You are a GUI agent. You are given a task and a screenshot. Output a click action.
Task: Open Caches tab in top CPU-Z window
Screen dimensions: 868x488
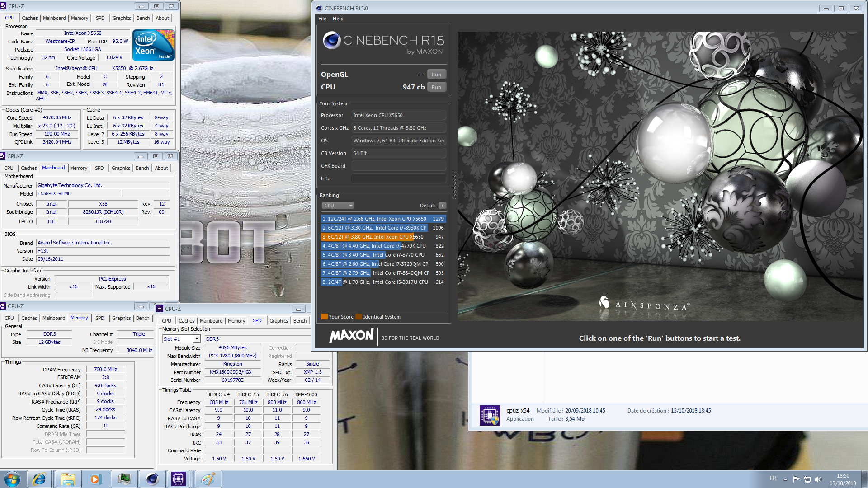point(30,18)
